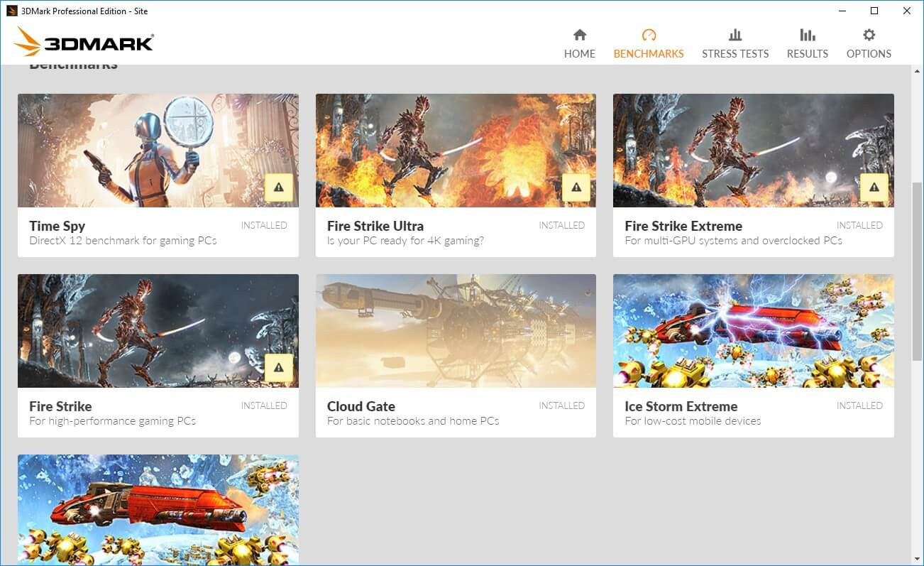The image size is (924, 566).
Task: Click the scrollbar down arrow
Action: [917, 559]
